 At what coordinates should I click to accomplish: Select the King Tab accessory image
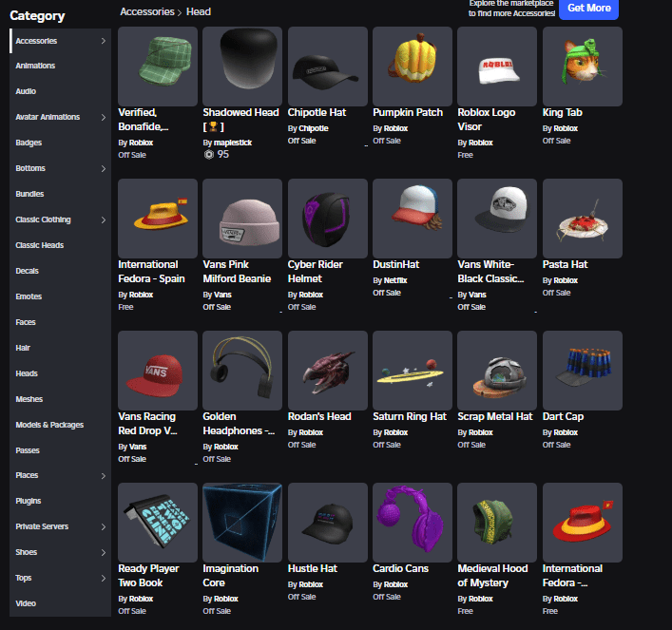click(x=582, y=66)
